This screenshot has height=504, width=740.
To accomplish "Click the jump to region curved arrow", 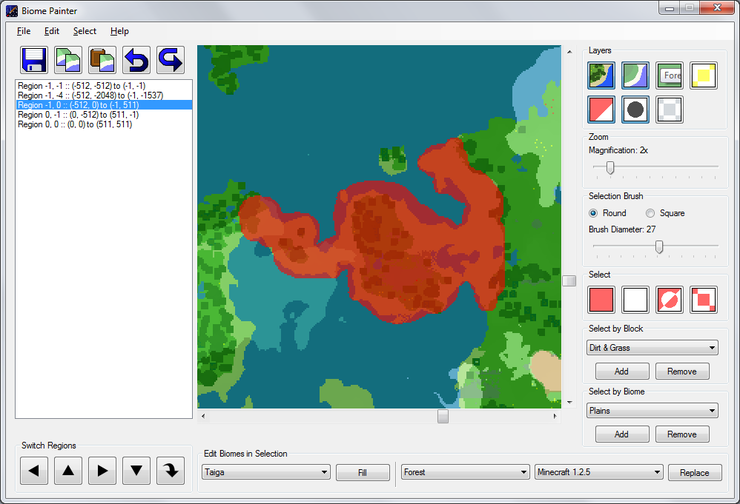I will 170,470.
